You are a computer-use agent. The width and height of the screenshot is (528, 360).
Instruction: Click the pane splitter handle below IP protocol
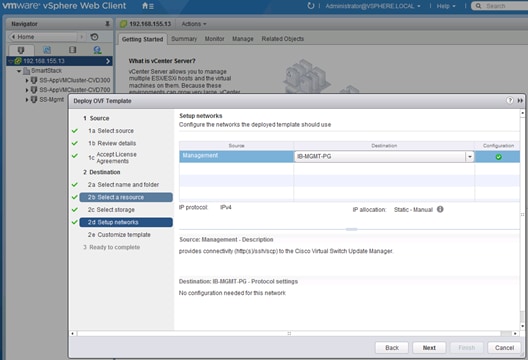click(351, 229)
